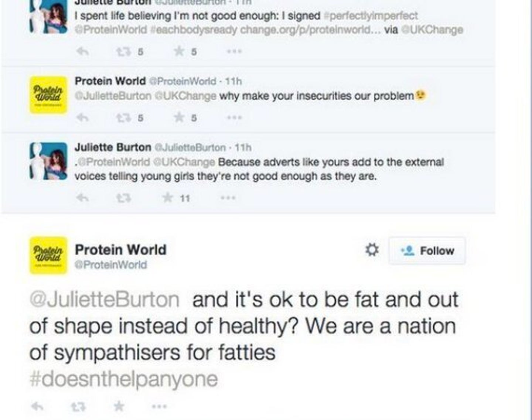Reply to the main fatties tweet
Image resolution: width=532 pixels, height=420 pixels.
(37, 406)
